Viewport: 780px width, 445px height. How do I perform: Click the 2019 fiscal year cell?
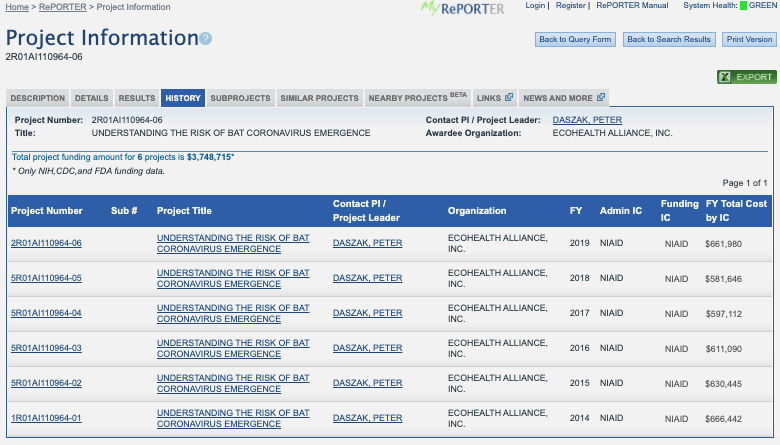point(580,243)
